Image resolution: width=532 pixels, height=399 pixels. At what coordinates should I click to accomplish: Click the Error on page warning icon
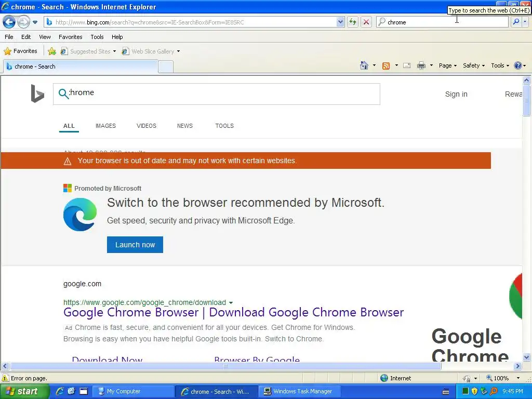(5, 378)
